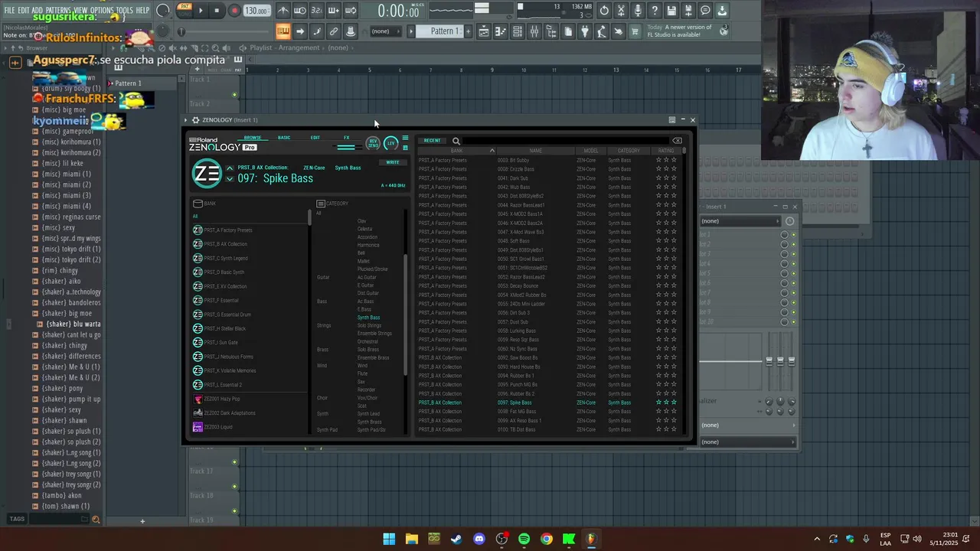This screenshot has height=551, width=980.
Task: Select ZEZ002 Dark Adaptations bank
Action: click(230, 413)
